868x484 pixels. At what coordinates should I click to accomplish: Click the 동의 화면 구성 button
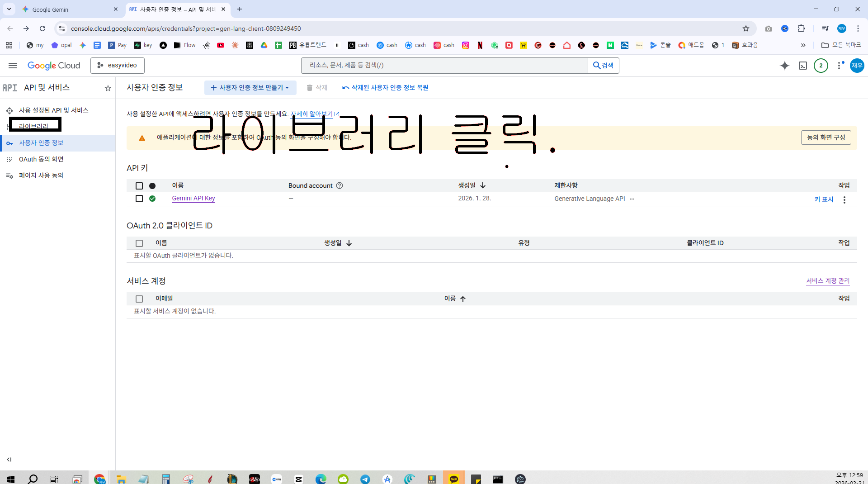826,138
